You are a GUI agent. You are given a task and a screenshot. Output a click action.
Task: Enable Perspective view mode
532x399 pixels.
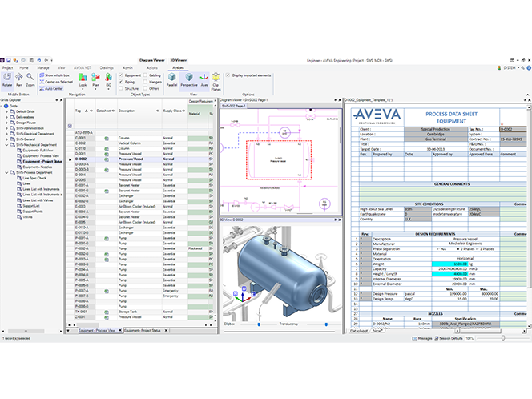[189, 79]
